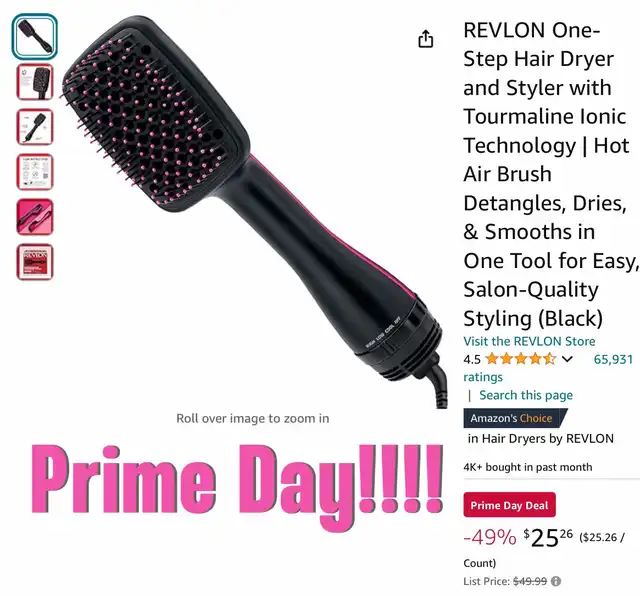Image resolution: width=640 pixels, height=596 pixels.
Task: Click the five-star rating icons
Action: pos(521,359)
